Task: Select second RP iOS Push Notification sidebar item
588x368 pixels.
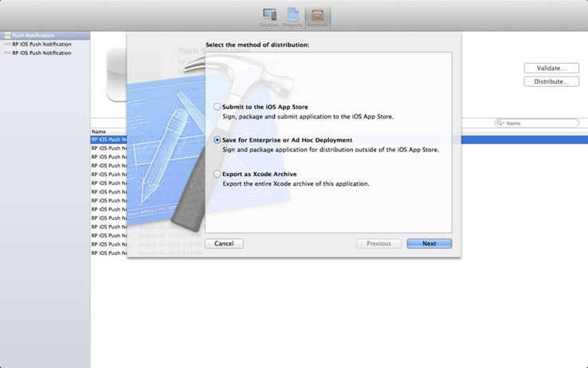Action: point(41,53)
